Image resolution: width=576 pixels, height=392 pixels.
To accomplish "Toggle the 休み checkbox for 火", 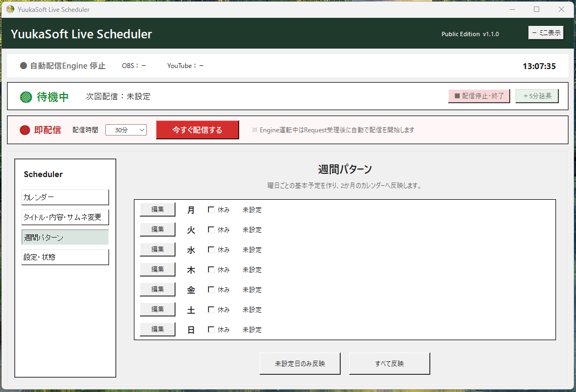I will pyautogui.click(x=211, y=229).
